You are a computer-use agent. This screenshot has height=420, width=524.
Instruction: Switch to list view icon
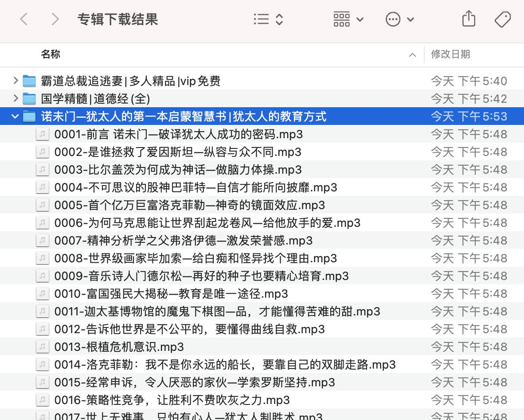tap(261, 19)
